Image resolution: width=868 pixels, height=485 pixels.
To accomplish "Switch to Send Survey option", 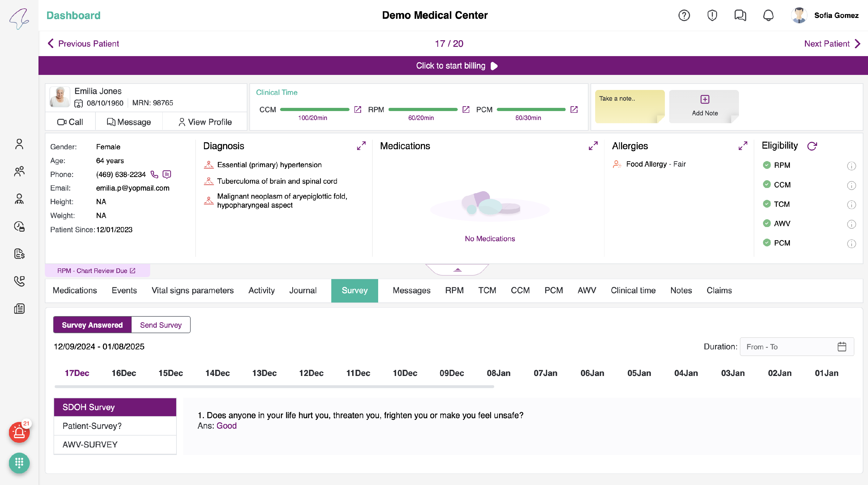I will coord(161,325).
